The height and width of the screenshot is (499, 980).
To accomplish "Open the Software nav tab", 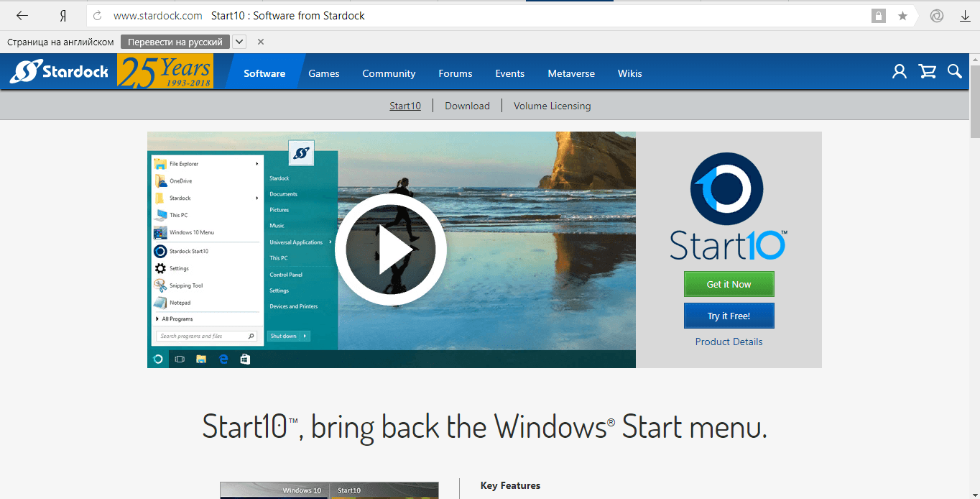I will coord(264,73).
